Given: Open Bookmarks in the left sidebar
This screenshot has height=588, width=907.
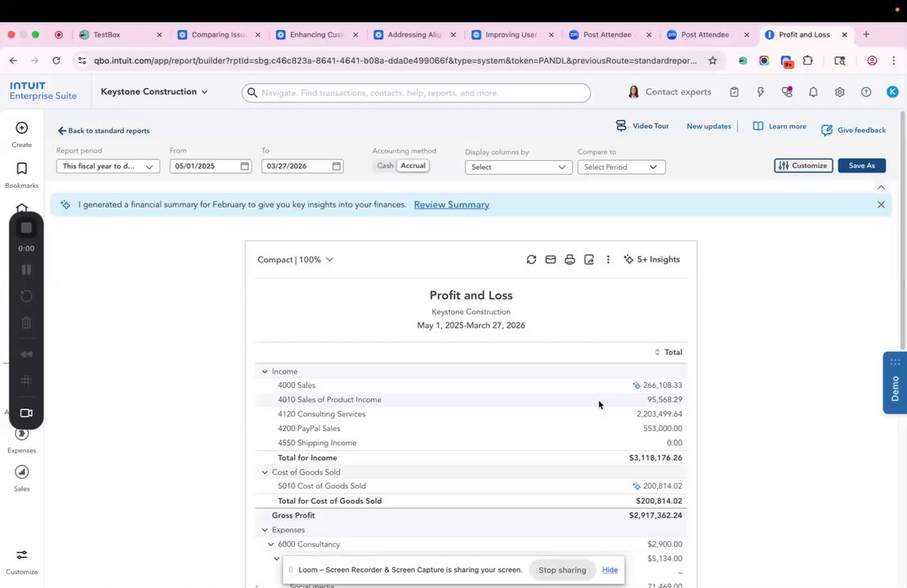Looking at the screenshot, I should pos(21,176).
